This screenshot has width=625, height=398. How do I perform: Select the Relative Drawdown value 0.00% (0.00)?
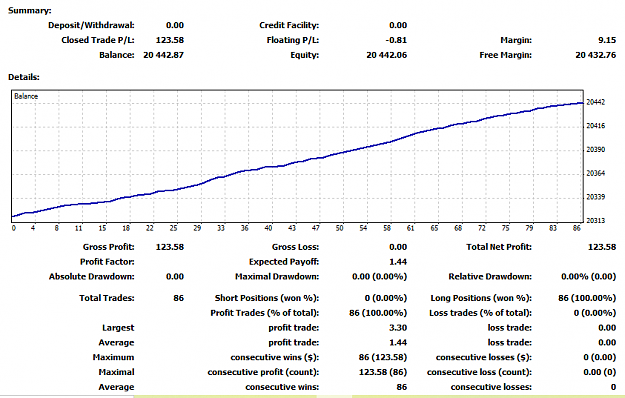point(588,276)
